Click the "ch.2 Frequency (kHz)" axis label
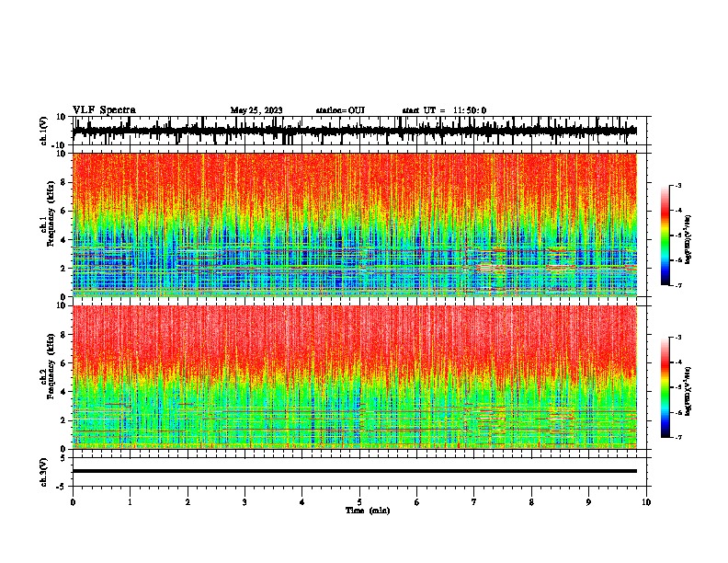728x563 pixels. [48, 366]
